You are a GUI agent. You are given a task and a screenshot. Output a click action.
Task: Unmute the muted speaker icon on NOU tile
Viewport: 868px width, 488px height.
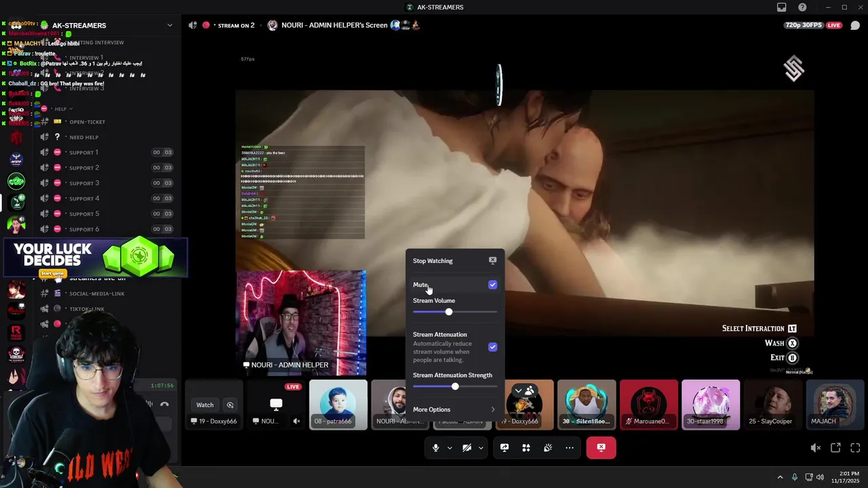(296, 421)
